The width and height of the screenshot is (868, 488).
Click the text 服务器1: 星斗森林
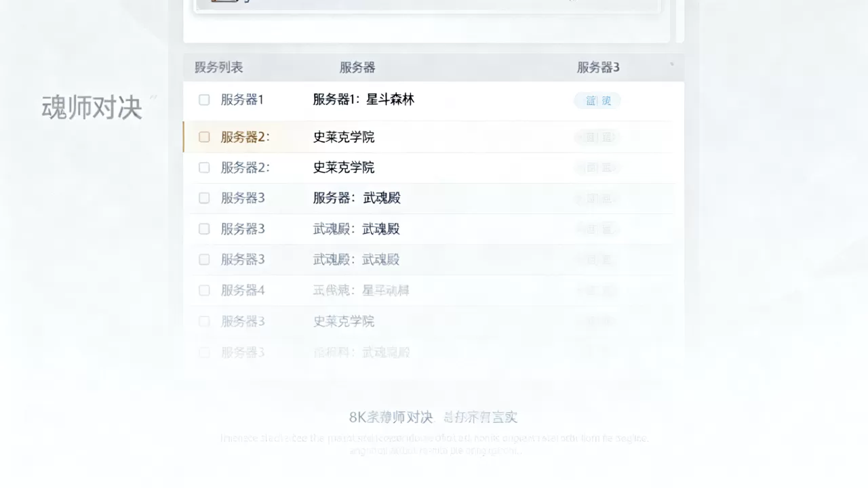(363, 100)
